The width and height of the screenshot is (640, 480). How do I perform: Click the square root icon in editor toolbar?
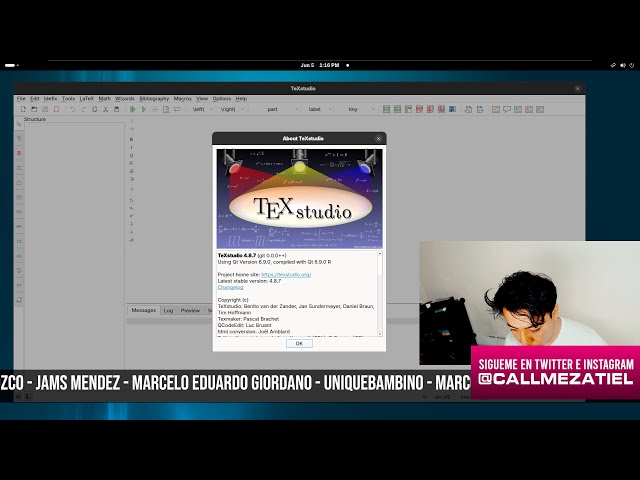coord(131,240)
